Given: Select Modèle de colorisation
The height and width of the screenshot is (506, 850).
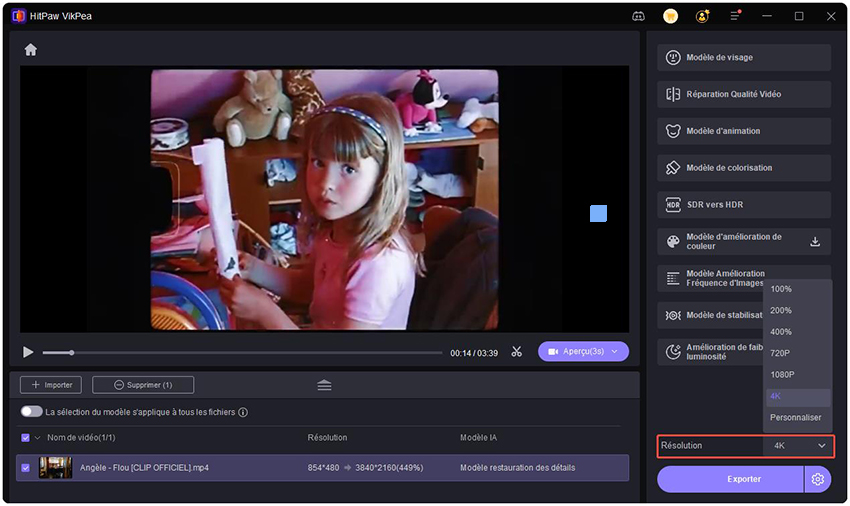Looking at the screenshot, I should [x=744, y=168].
